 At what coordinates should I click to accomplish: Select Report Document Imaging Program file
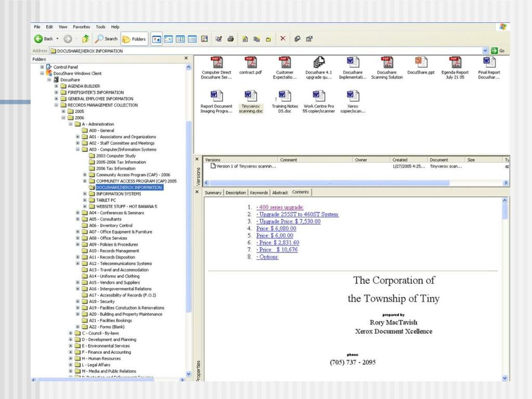click(217, 102)
